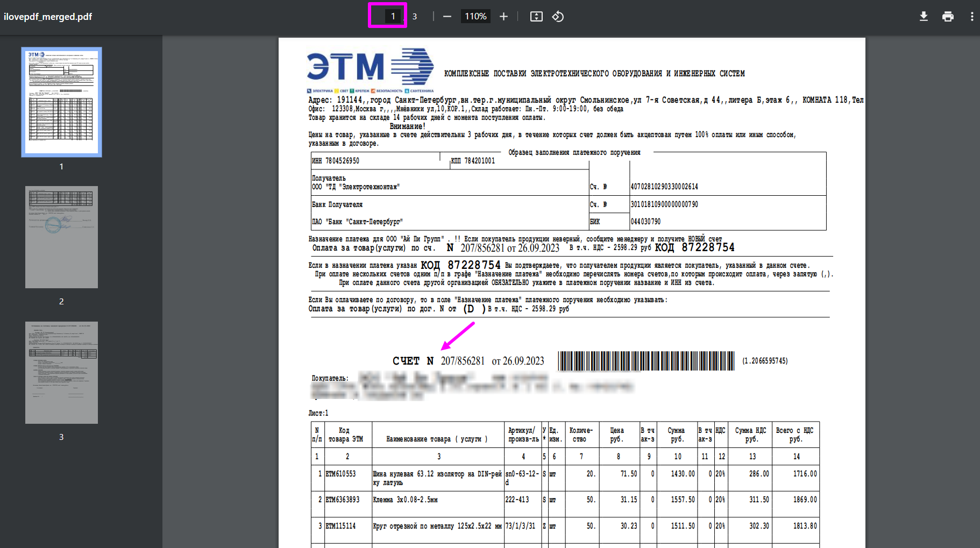Click the zoom in plus button

[503, 17]
